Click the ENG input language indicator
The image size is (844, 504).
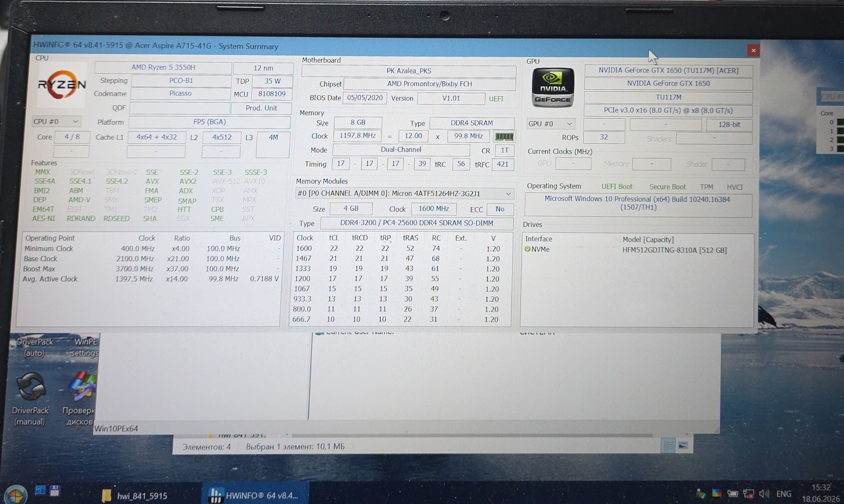784,494
